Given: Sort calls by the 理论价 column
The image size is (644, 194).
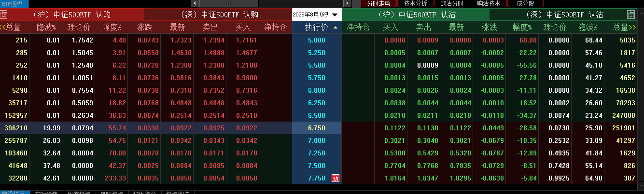Looking at the screenshot, I should (79, 28).
